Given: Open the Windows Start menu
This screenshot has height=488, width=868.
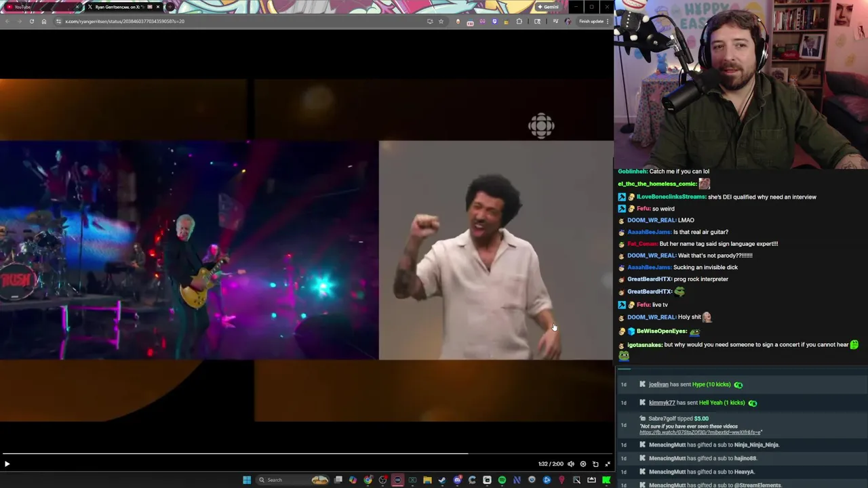Looking at the screenshot, I should [x=247, y=480].
